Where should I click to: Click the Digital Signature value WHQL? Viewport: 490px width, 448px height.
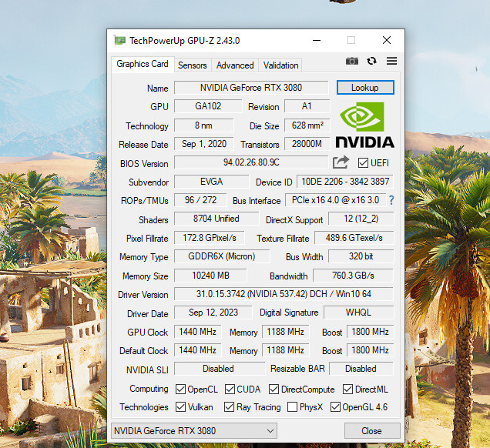358,313
